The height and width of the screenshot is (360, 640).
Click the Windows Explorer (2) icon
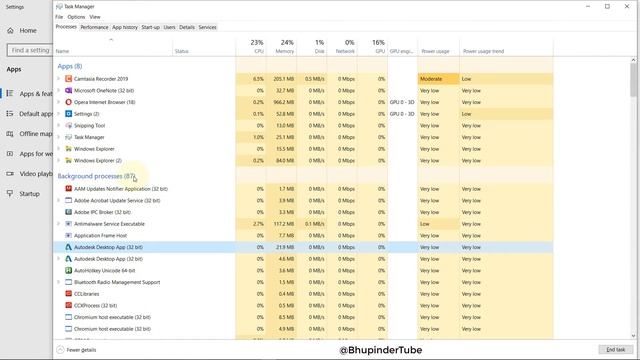coord(69,160)
